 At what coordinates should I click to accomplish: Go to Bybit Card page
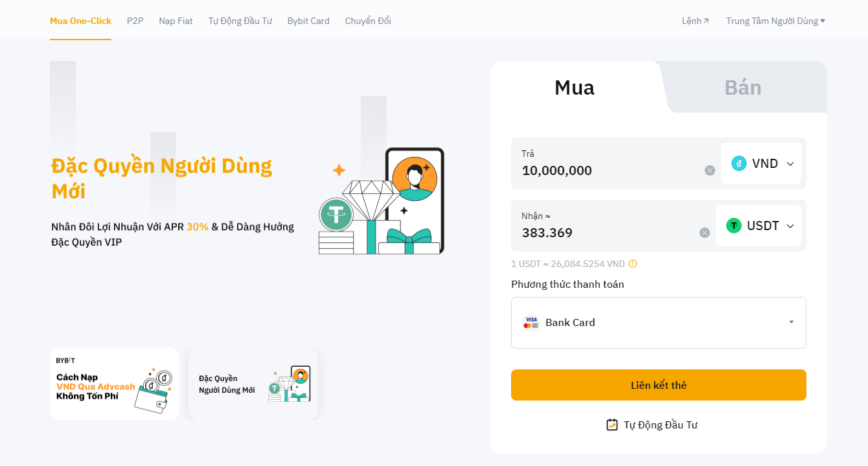tap(308, 21)
